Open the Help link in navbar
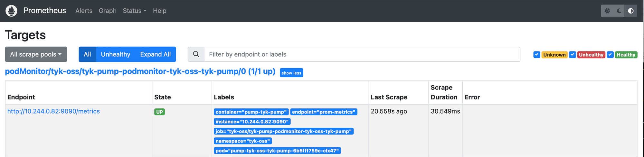The image size is (644, 157). (159, 11)
